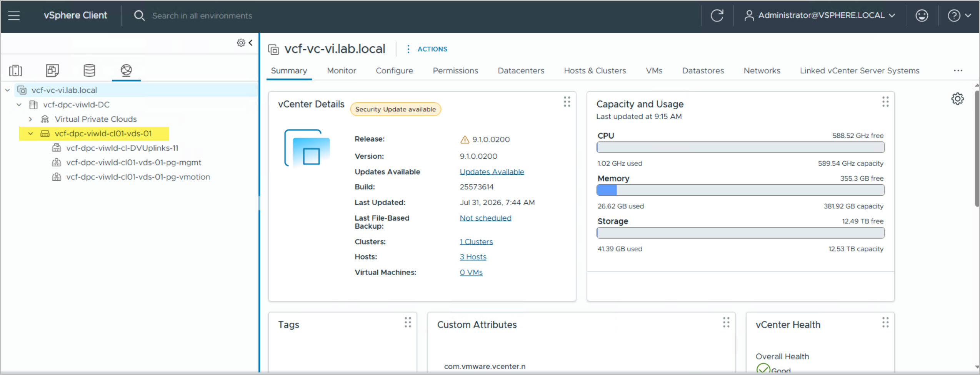980x375 pixels.
Task: Open the Hosts & Clusters tab
Action: (595, 70)
